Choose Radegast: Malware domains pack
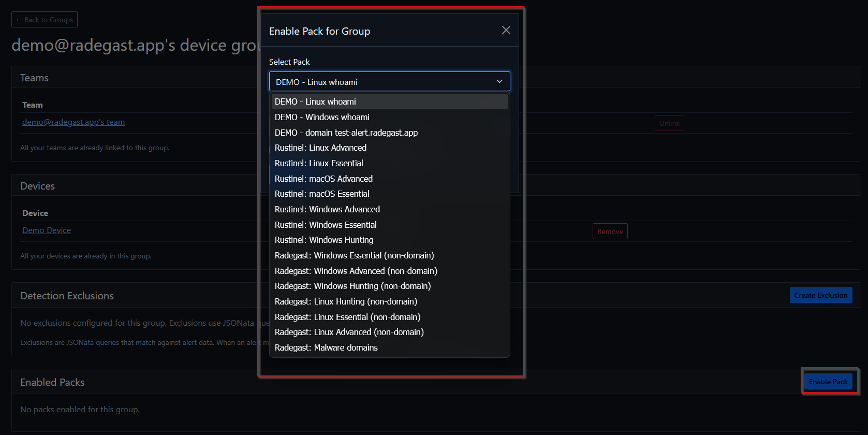 tap(390, 347)
